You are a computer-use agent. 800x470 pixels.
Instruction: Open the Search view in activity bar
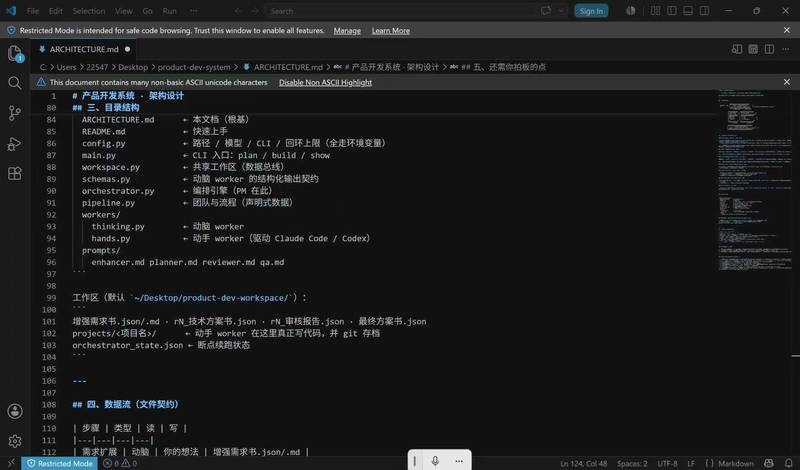pos(15,83)
